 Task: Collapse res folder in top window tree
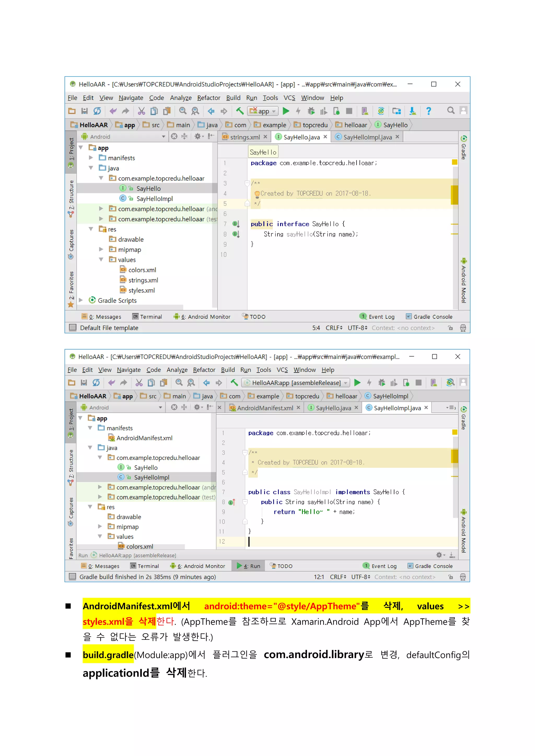pos(91,229)
